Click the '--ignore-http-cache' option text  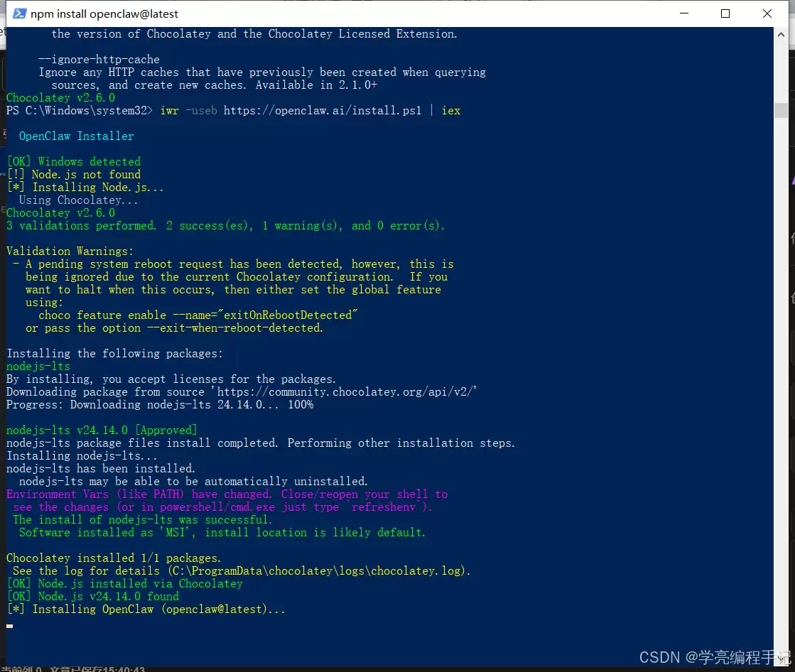tap(99, 60)
